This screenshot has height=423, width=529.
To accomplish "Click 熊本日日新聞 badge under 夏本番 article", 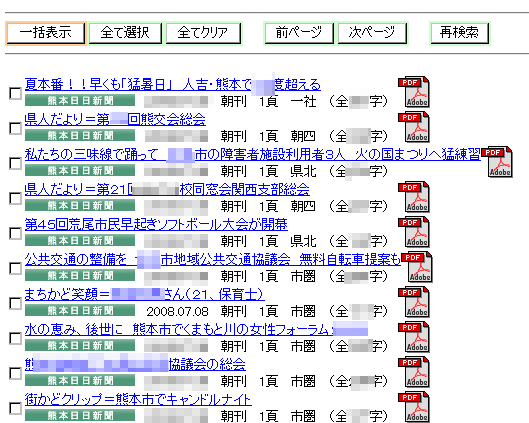I will point(80,101).
